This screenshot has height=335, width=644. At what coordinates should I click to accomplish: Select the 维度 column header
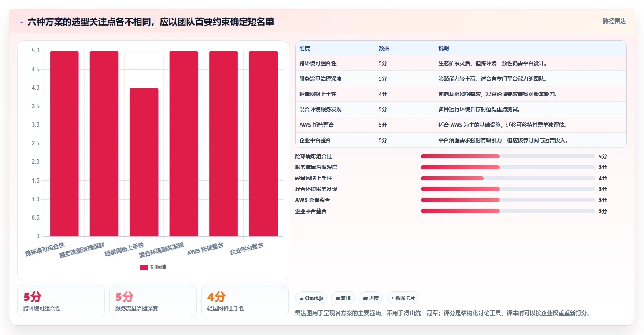tap(304, 48)
